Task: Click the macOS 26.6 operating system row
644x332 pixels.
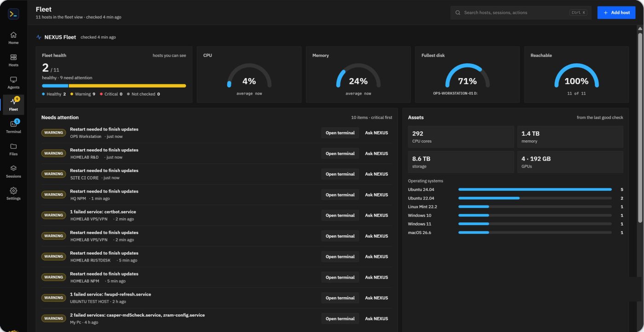Action: pyautogui.click(x=516, y=233)
